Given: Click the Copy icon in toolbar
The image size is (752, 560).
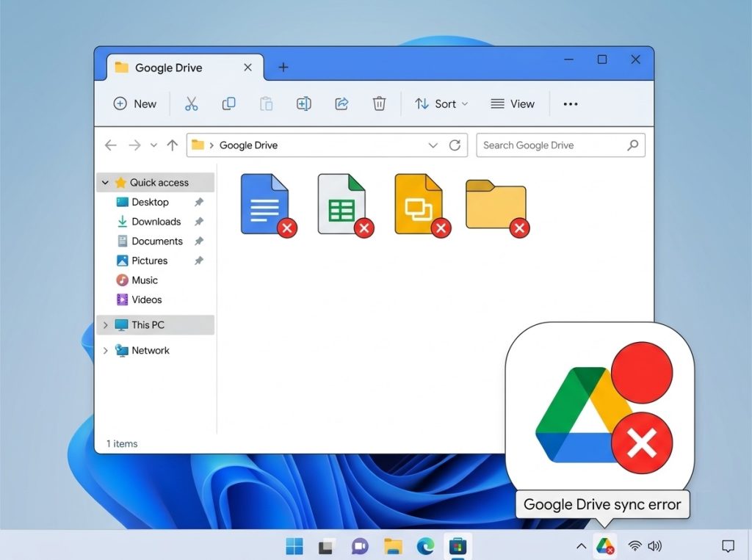Looking at the screenshot, I should pos(229,103).
